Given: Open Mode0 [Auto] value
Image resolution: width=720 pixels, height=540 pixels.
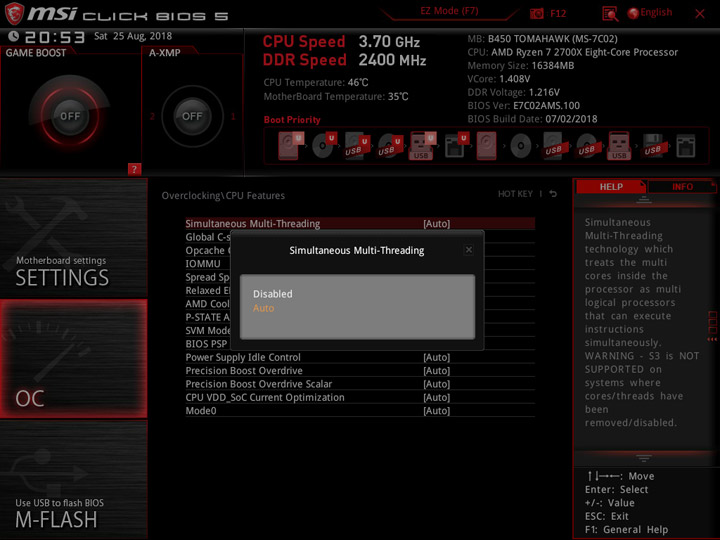Looking at the screenshot, I should pyautogui.click(x=437, y=411).
